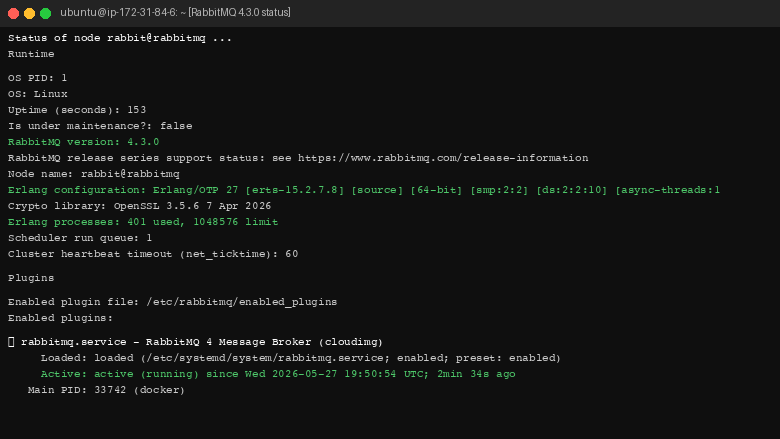Click the green 'RabbitMQ version: 4.3.0' line
This screenshot has height=439, width=780.
[84, 142]
